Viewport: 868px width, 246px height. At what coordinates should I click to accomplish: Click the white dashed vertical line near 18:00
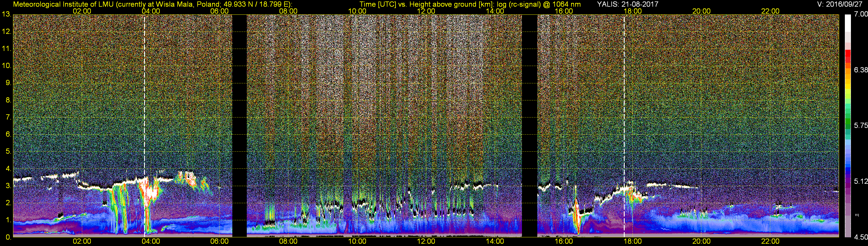624,126
